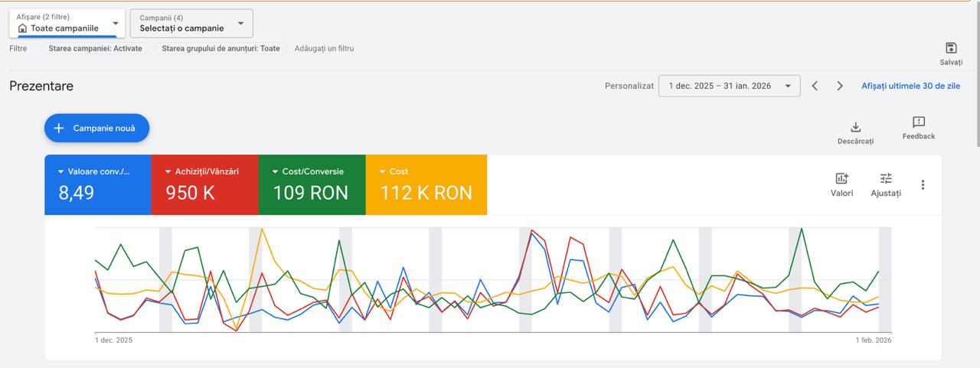Click the Valori chart icon
980x368 pixels.
click(841, 178)
